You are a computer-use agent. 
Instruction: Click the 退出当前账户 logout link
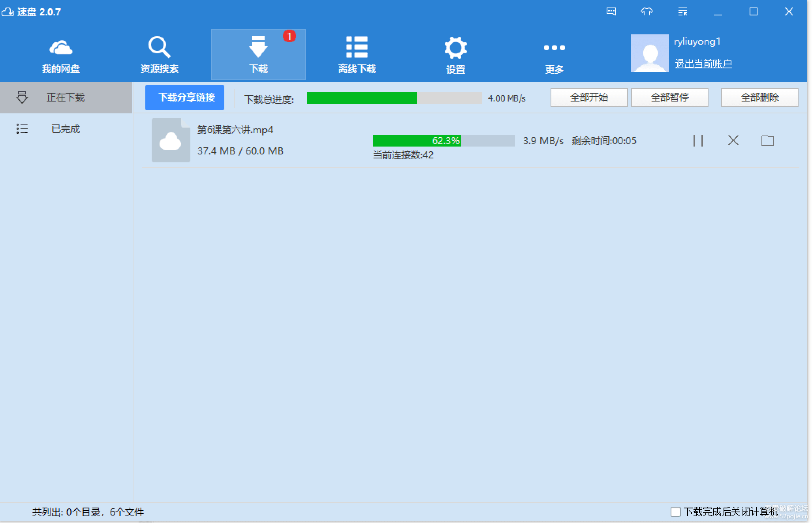703,64
